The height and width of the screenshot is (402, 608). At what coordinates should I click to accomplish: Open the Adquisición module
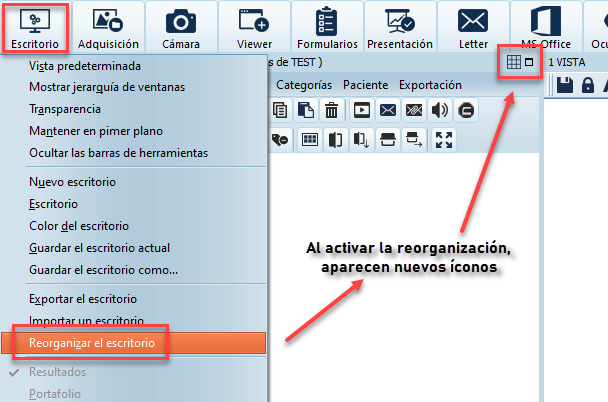[x=108, y=27]
